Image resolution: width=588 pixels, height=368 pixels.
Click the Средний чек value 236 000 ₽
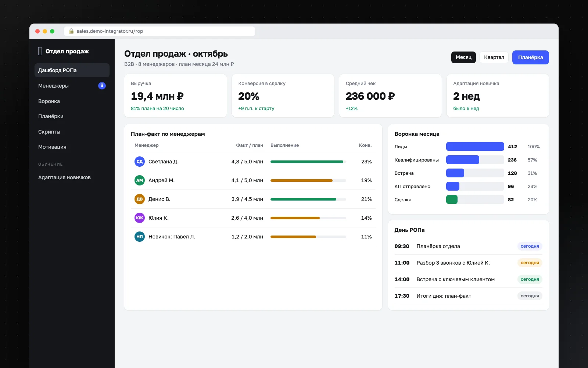click(370, 96)
